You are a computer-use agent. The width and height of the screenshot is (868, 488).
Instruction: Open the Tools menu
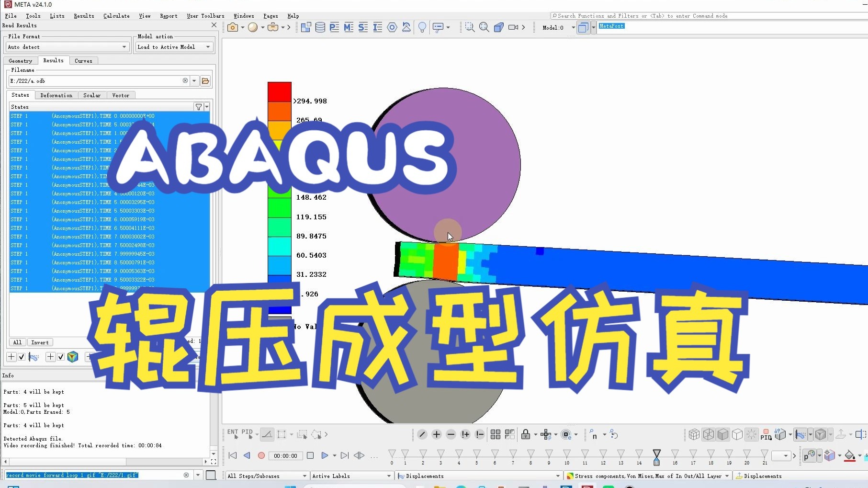pyautogui.click(x=32, y=15)
